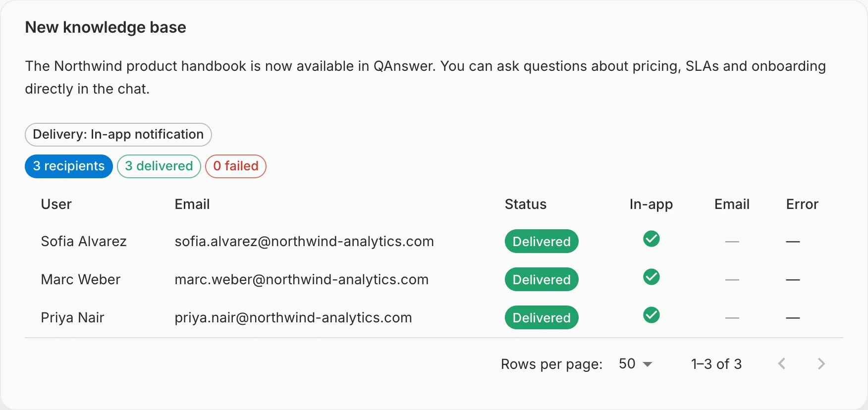
Task: Click the 3 recipients filter chip
Action: point(69,166)
